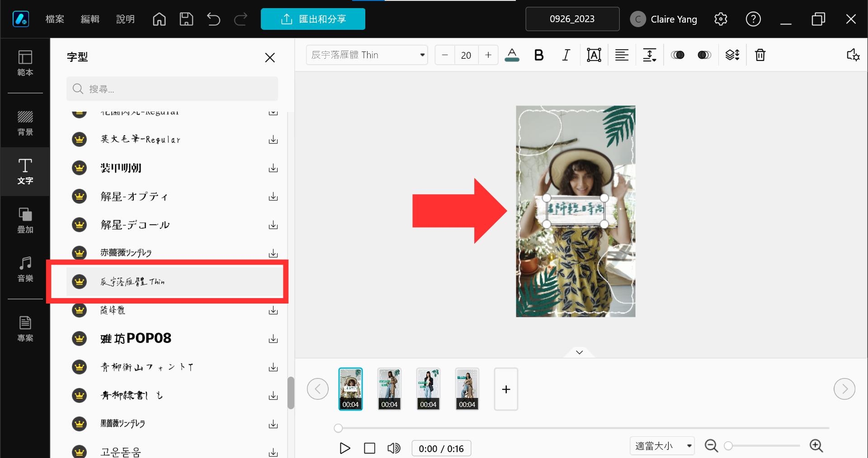This screenshot has width=868, height=458.
Task: Play the video preview
Action: [345, 448]
